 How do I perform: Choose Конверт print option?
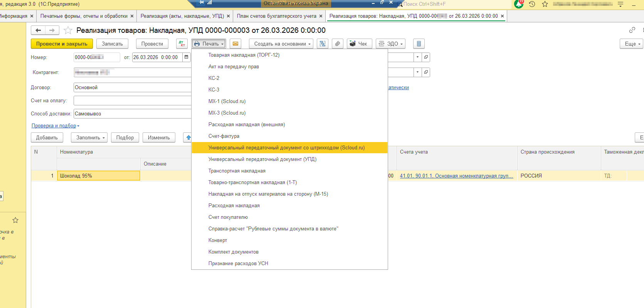(x=289, y=240)
